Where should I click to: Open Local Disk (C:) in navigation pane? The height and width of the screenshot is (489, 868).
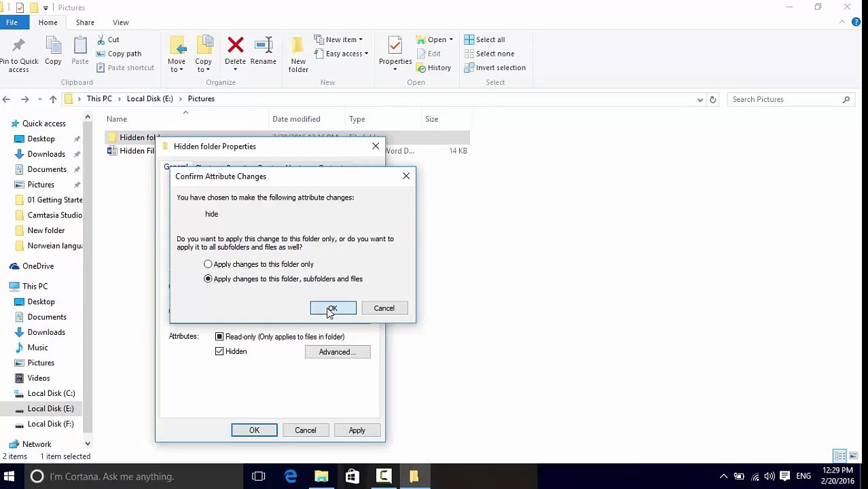(51, 393)
